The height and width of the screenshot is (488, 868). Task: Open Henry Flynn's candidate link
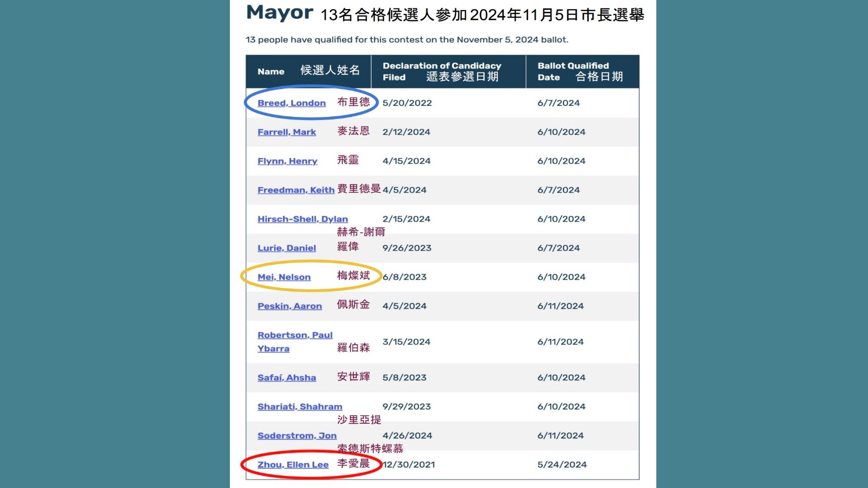[x=288, y=161]
